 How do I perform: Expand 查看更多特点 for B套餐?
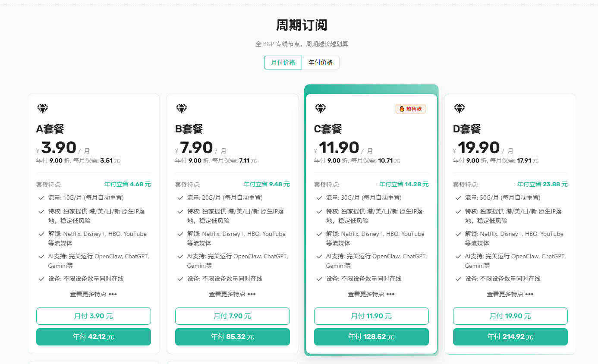233,294
